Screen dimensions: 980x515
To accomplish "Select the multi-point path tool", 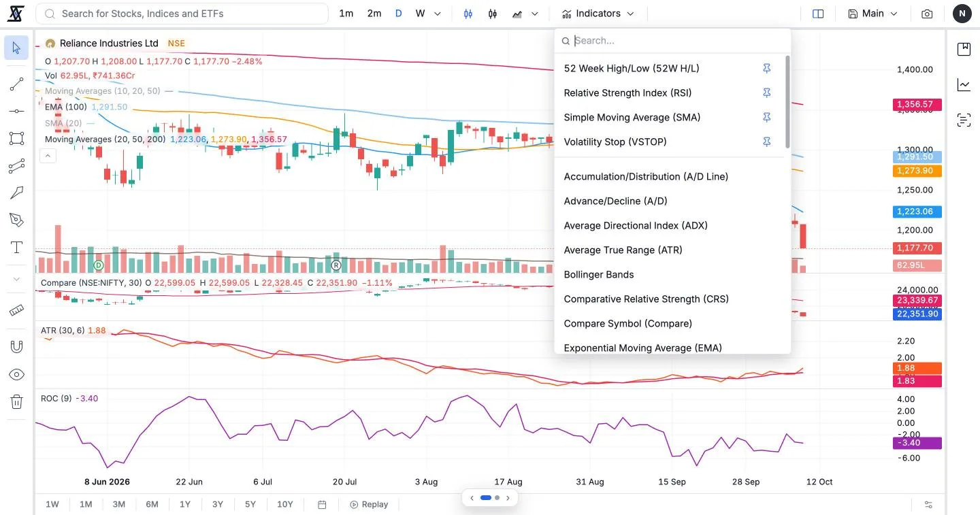I will click(16, 165).
